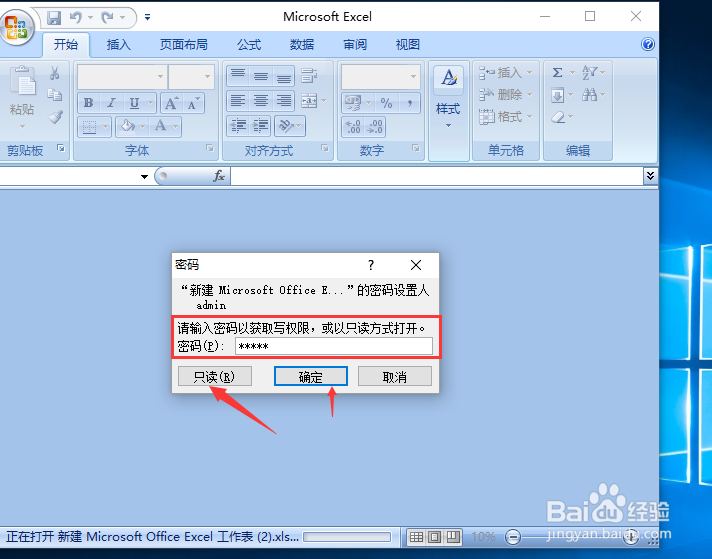Click Accounting Number Format icon
The image size is (712, 559).
(x=353, y=103)
